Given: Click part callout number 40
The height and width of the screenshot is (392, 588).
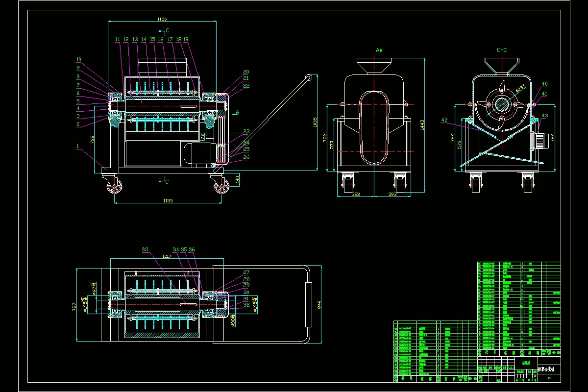Looking at the screenshot, I should pyautogui.click(x=544, y=84).
